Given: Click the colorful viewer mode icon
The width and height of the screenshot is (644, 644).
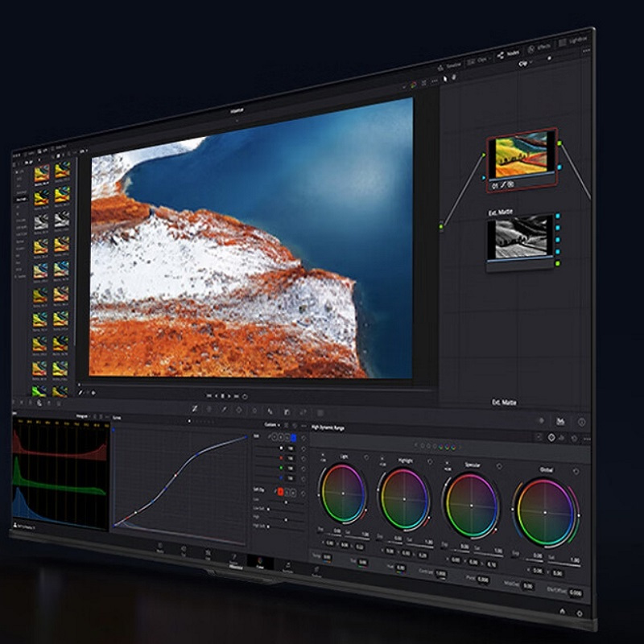Looking at the screenshot, I should coord(413,85).
